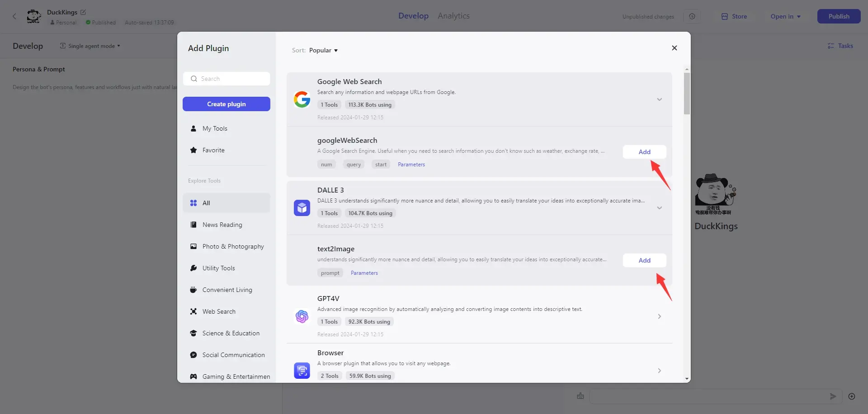Click the Gaming controller icon
Screen dimensions: 868x414
pyautogui.click(x=193, y=376)
